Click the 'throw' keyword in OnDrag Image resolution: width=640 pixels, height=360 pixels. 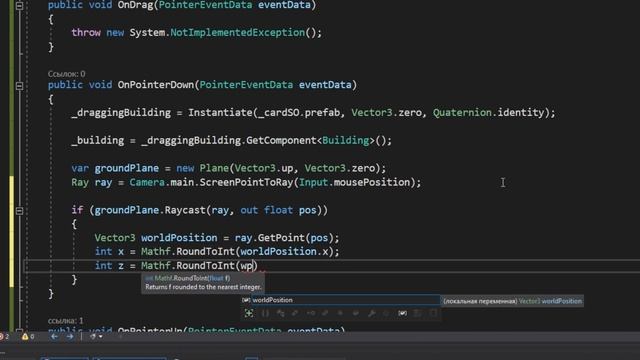click(86, 33)
